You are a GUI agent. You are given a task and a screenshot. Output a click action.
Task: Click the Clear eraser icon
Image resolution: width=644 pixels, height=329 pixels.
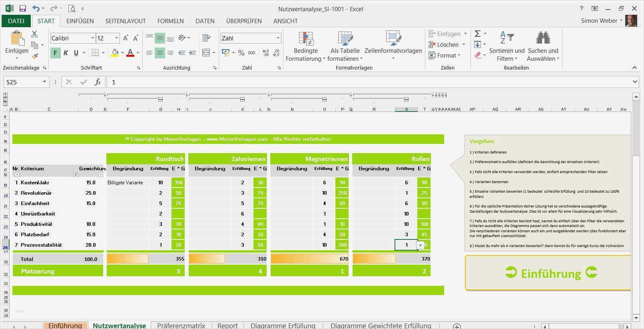pos(478,55)
